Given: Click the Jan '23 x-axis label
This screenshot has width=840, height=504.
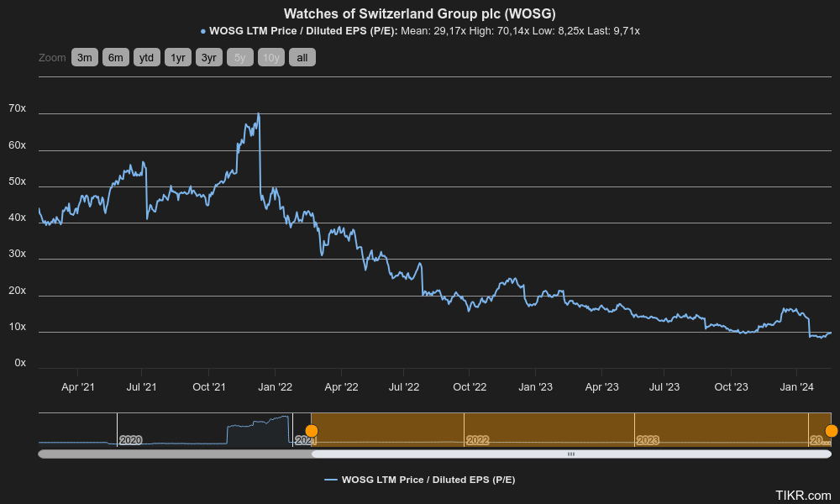Looking at the screenshot, I should (535, 386).
